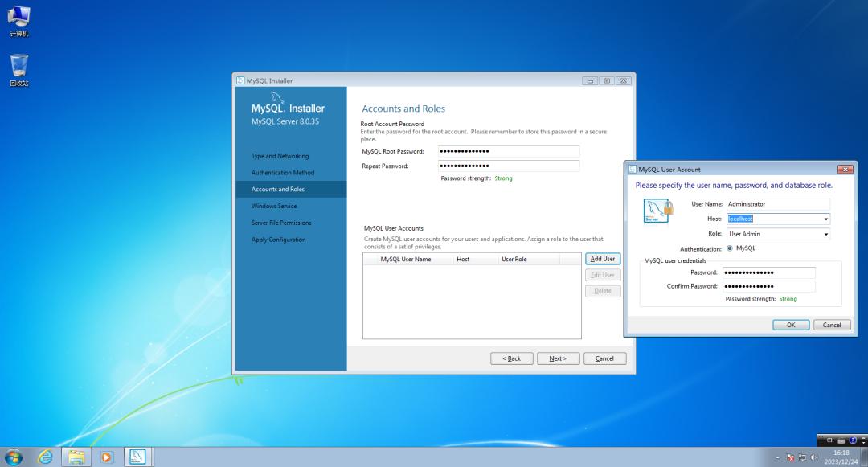
Task: Click the Repeat Password field
Action: [x=509, y=166]
